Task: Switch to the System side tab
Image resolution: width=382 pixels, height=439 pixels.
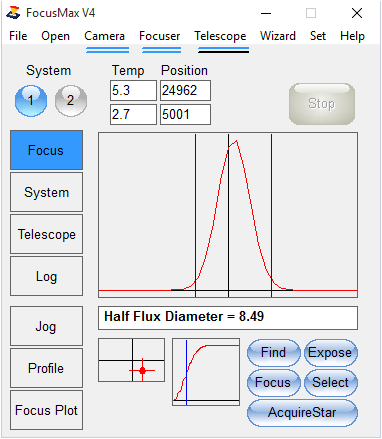Action: (46, 192)
